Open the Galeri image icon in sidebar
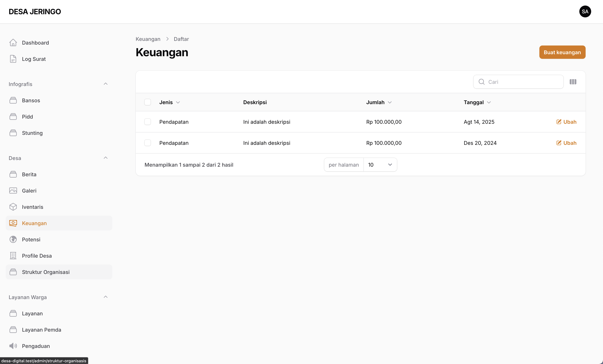Screen dimensions: 603x364 coord(13,191)
